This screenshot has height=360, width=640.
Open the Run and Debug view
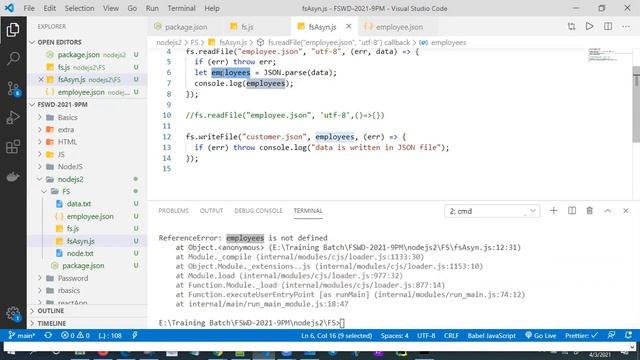(13, 118)
